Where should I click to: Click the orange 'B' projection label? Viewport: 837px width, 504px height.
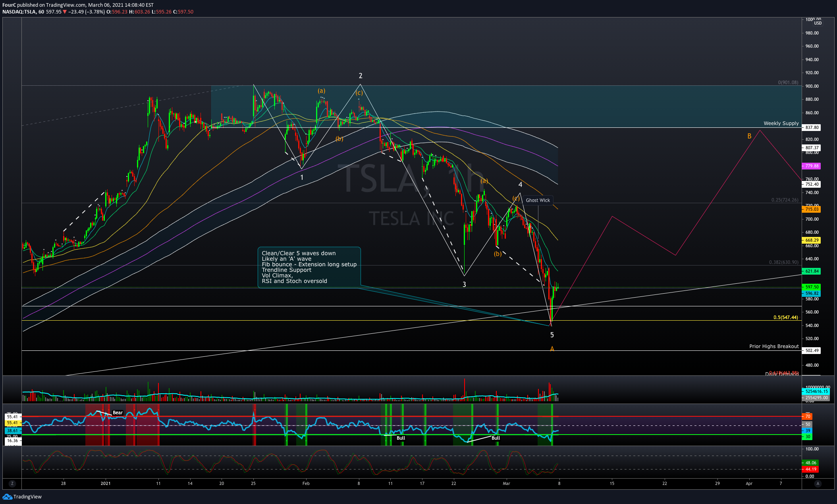(749, 136)
